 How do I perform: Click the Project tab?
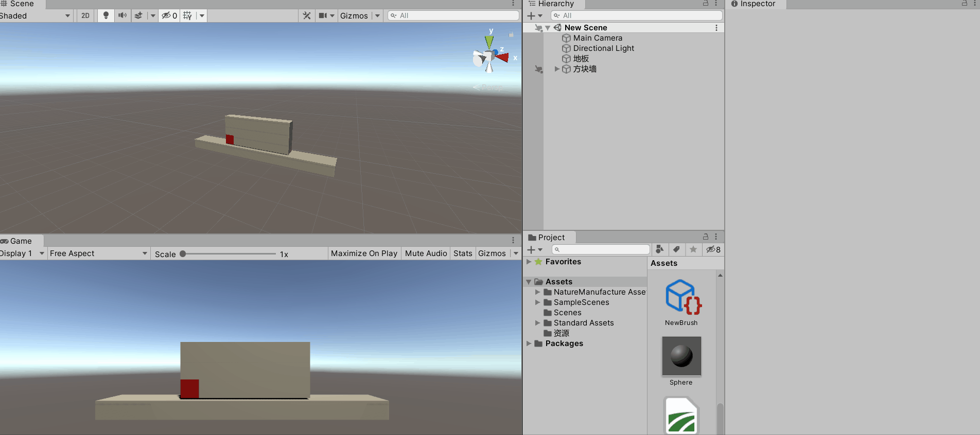tap(550, 237)
